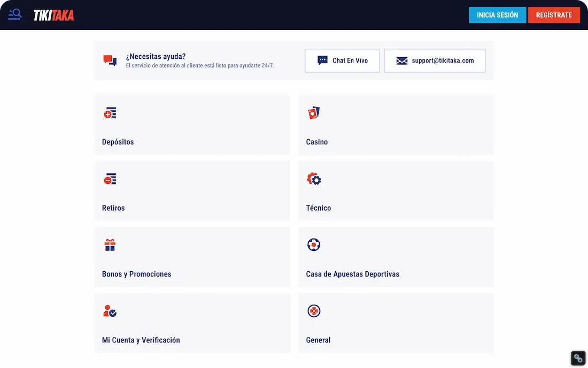Open the Retiros help category

(192, 191)
